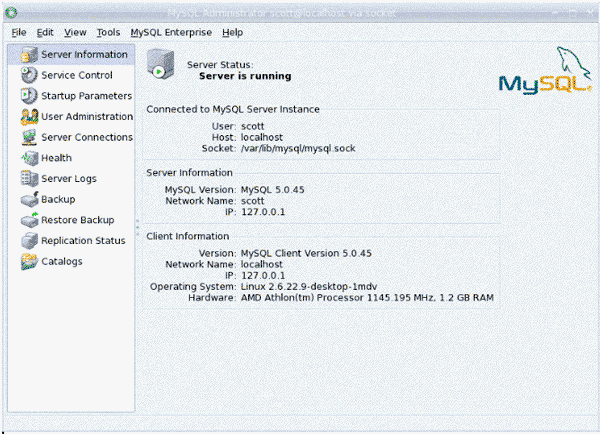
Task: Click the Replication Status icon
Action: pos(29,240)
